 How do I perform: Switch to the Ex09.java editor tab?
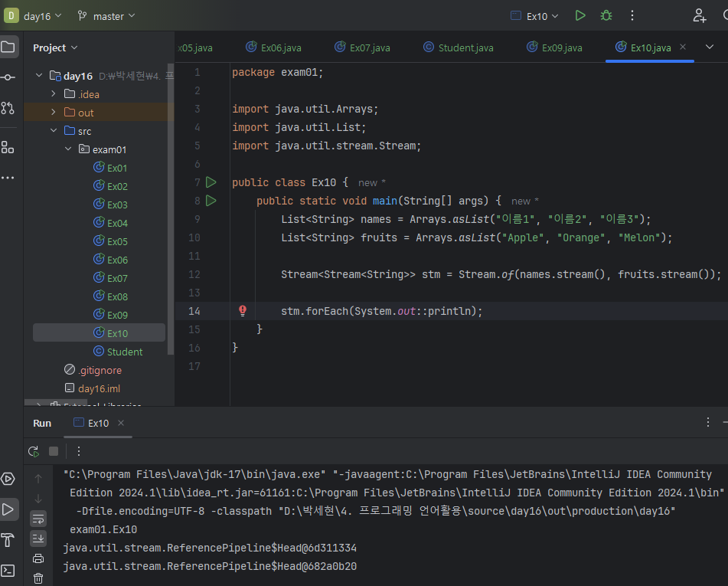[554, 47]
